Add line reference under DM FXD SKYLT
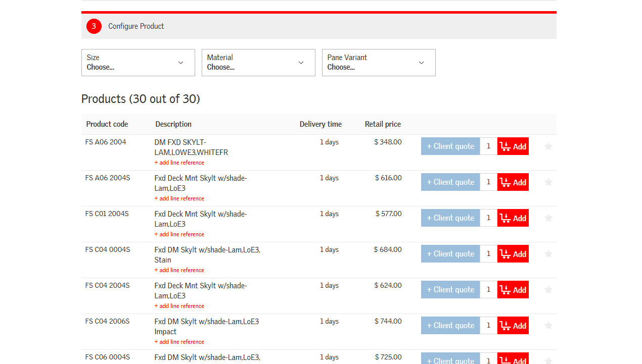Screen dimensions: 642x364 point(179,163)
